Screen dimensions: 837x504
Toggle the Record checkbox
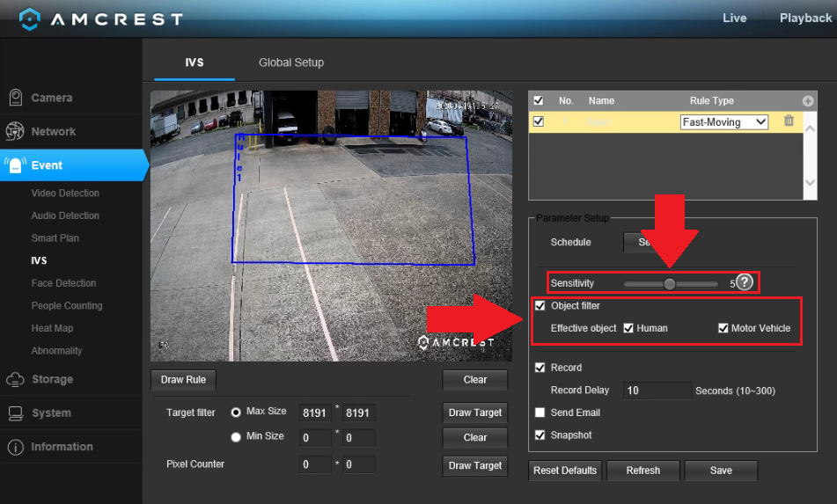click(x=540, y=368)
